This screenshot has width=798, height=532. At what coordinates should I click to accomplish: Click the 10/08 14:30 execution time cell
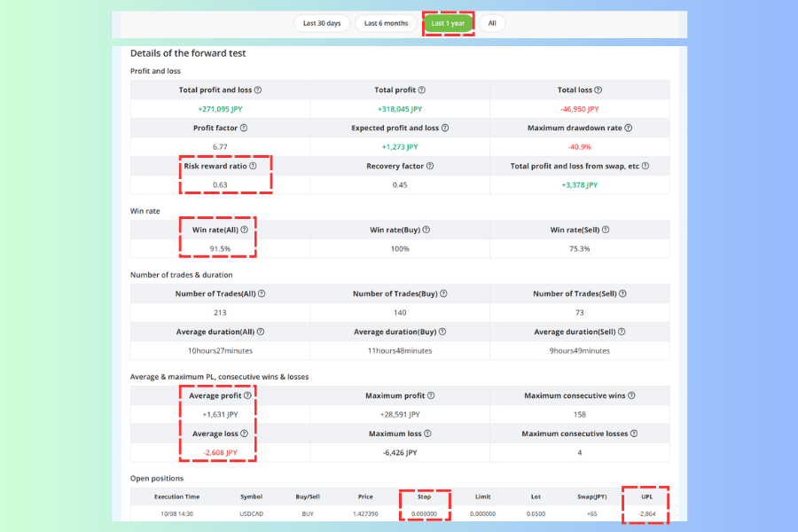[x=176, y=513]
